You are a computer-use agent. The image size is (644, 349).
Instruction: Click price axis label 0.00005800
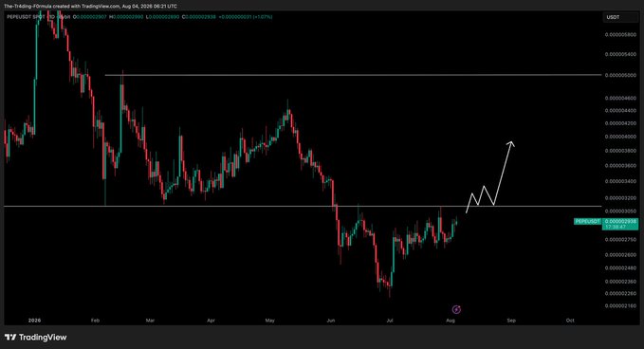point(621,34)
